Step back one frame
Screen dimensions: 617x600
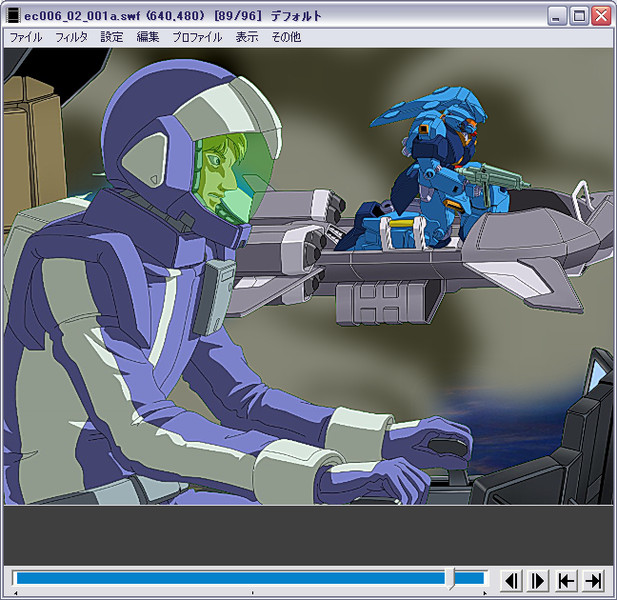[x=511, y=580]
